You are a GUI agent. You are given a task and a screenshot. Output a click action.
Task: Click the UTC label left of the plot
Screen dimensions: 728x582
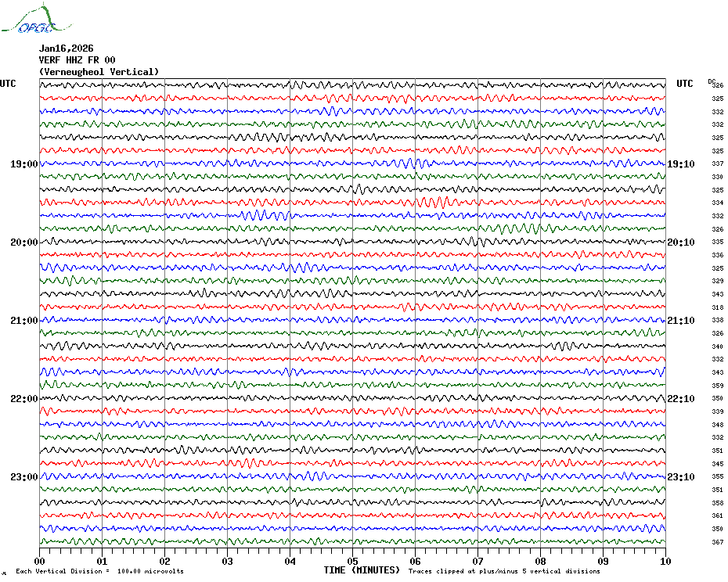(x=8, y=84)
